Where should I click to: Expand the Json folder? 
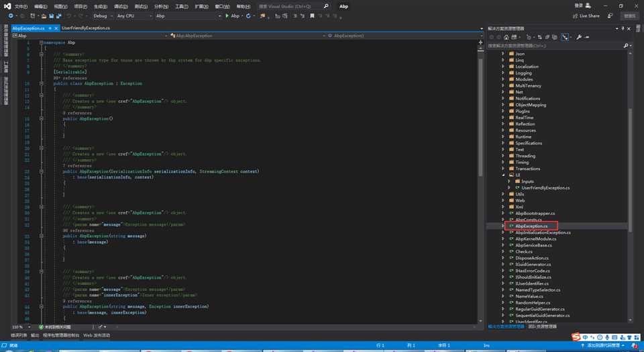coord(502,54)
